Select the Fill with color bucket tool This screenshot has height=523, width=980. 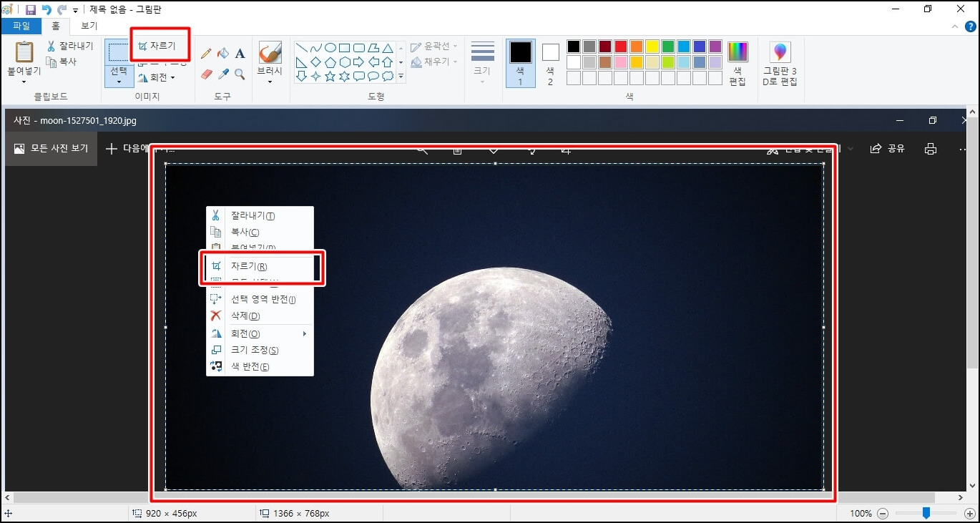[223, 54]
